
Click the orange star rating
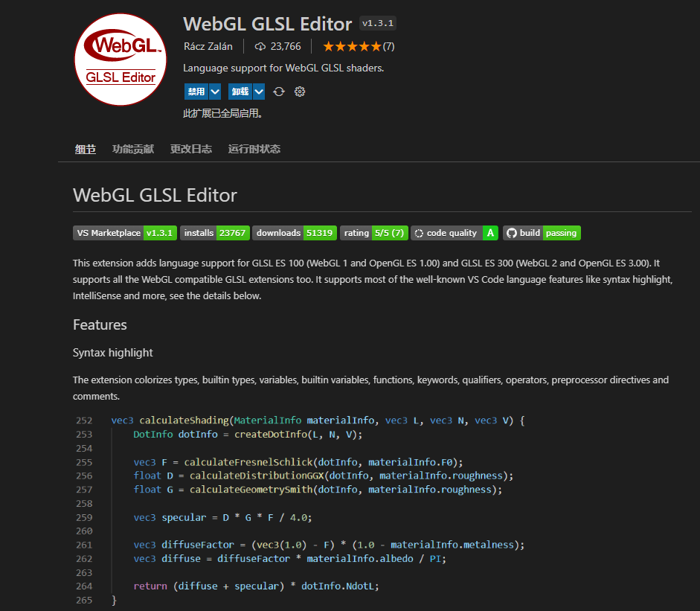point(353,46)
